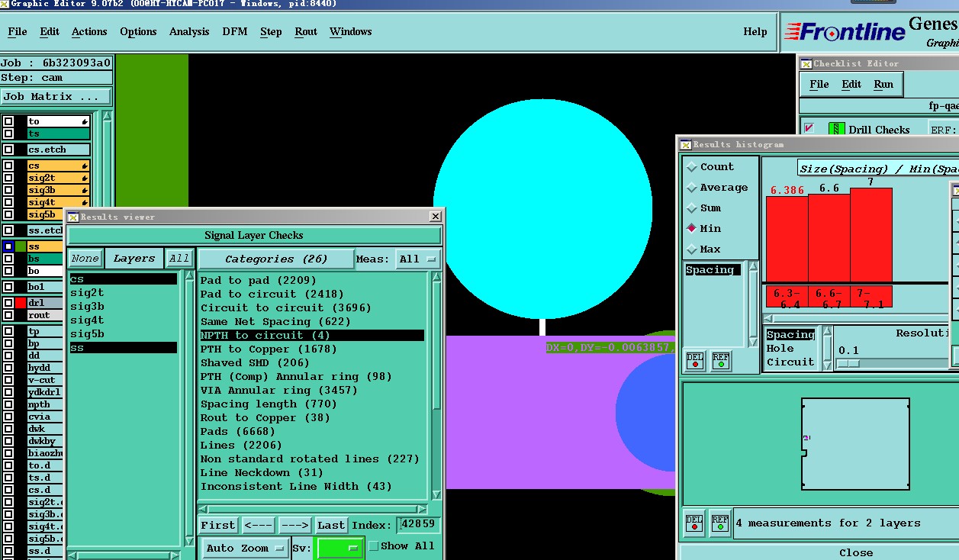Toggle the checkbox for layer cs.etch
The image size is (959, 560).
pos(8,150)
